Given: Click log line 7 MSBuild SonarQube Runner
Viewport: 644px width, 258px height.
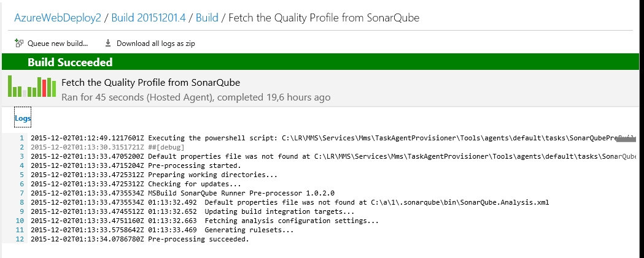Looking at the screenshot, I should 183,193.
